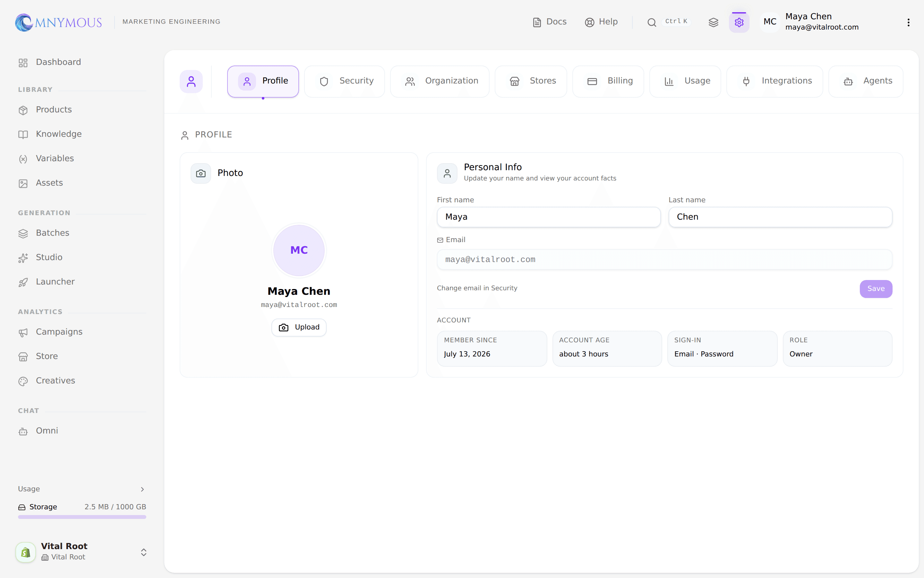Click the Help lifebuoy icon
The width and height of the screenshot is (924, 578).
(589, 22)
